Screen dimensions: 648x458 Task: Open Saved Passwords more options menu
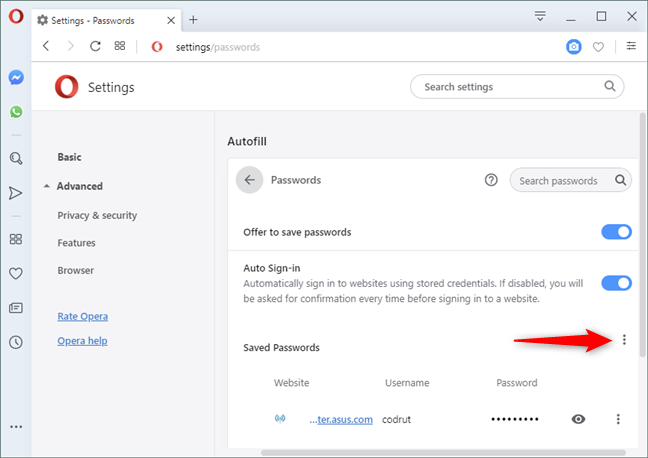pyautogui.click(x=625, y=340)
